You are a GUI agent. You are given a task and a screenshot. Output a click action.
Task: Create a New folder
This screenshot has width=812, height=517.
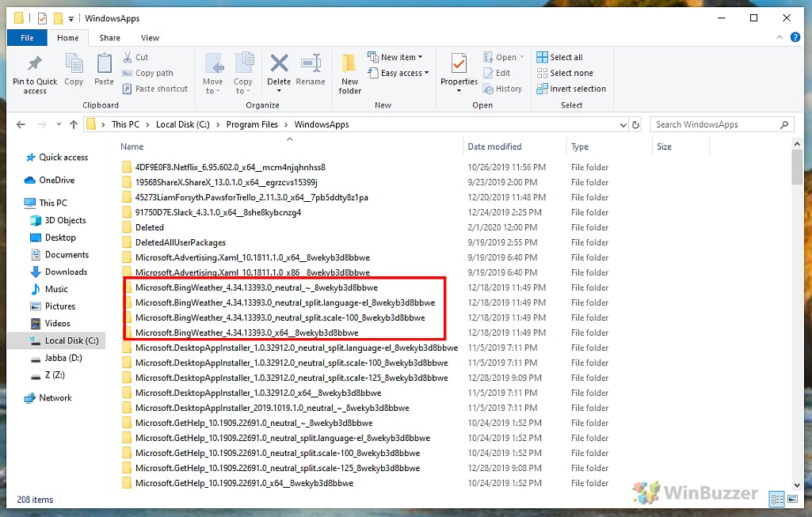click(349, 74)
